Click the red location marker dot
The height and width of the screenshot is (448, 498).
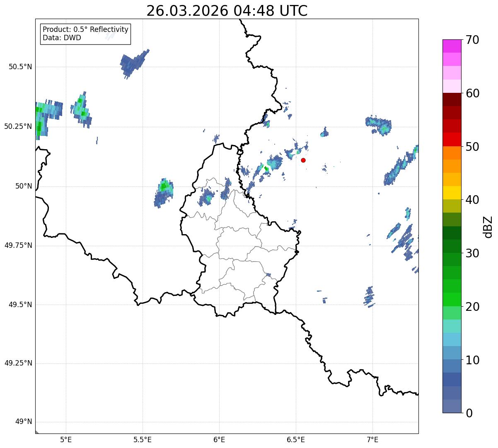303,160
